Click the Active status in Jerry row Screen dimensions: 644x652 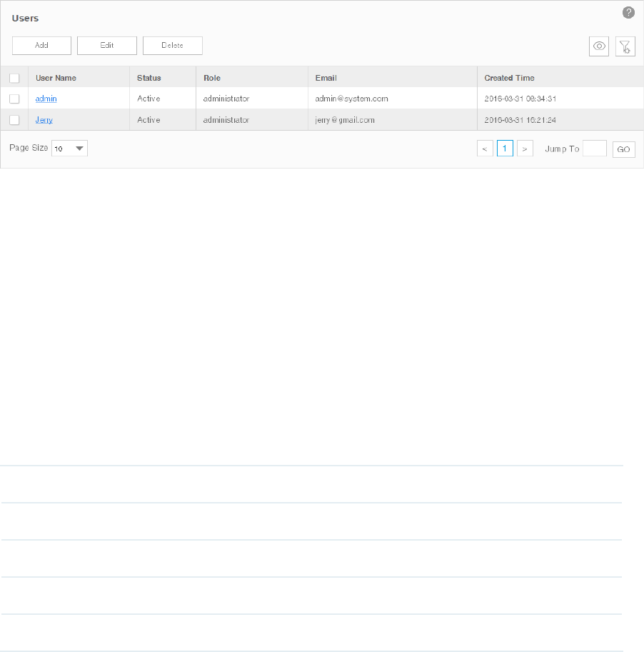(x=149, y=120)
